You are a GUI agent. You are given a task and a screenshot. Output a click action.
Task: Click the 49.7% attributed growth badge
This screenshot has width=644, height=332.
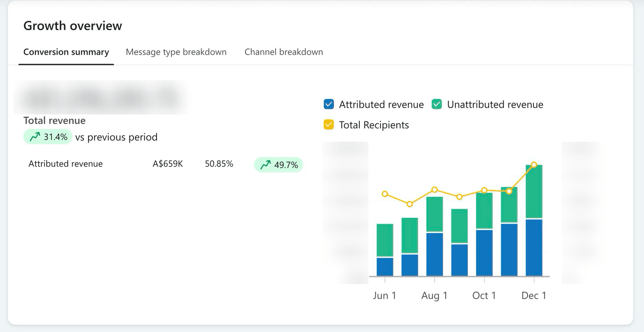click(x=278, y=165)
